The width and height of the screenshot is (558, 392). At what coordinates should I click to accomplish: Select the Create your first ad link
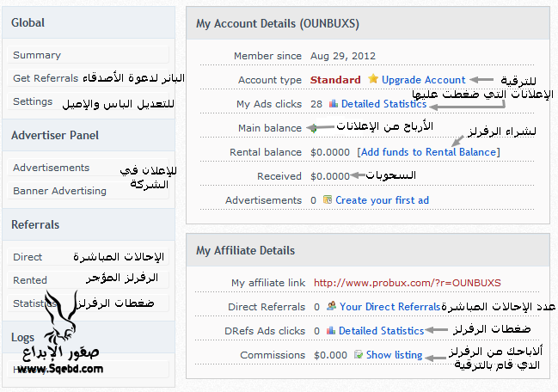(x=382, y=200)
